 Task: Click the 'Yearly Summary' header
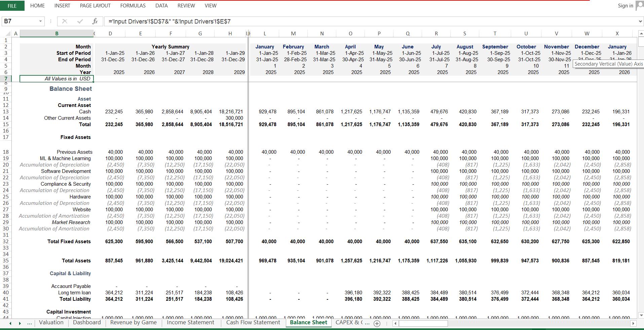[x=170, y=47]
